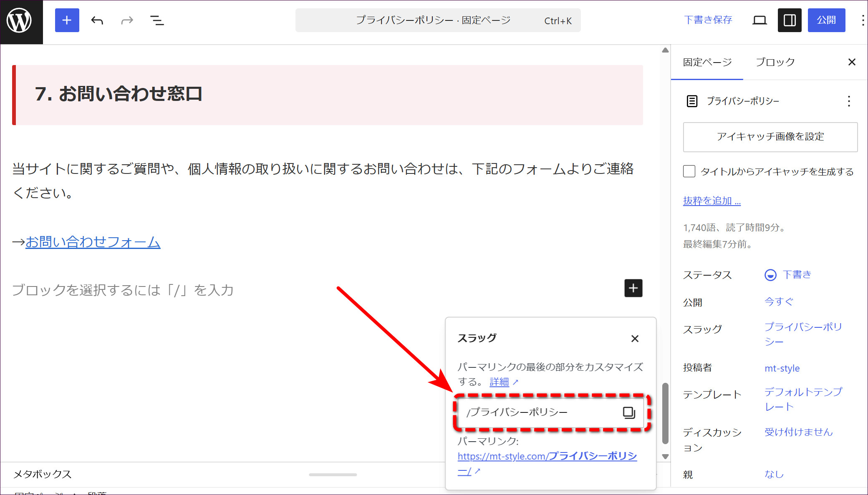Click the paragraph starting 当サイトに関する
The width and height of the screenshot is (868, 495).
[x=323, y=181]
